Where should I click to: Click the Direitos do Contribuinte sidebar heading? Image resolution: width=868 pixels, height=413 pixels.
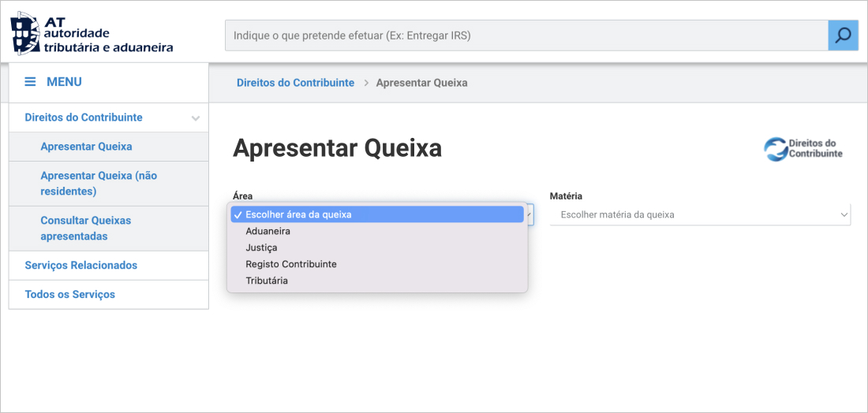(x=84, y=117)
